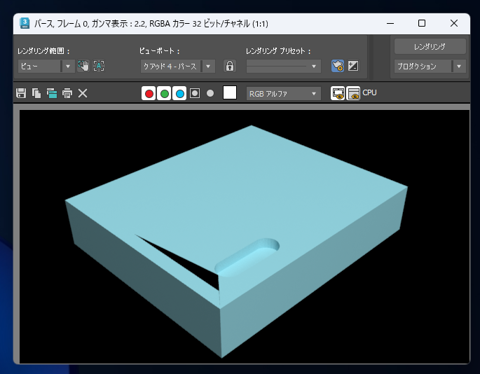Screen dimensions: 480x374
Task: Toggle the green channel display
Action: click(164, 93)
